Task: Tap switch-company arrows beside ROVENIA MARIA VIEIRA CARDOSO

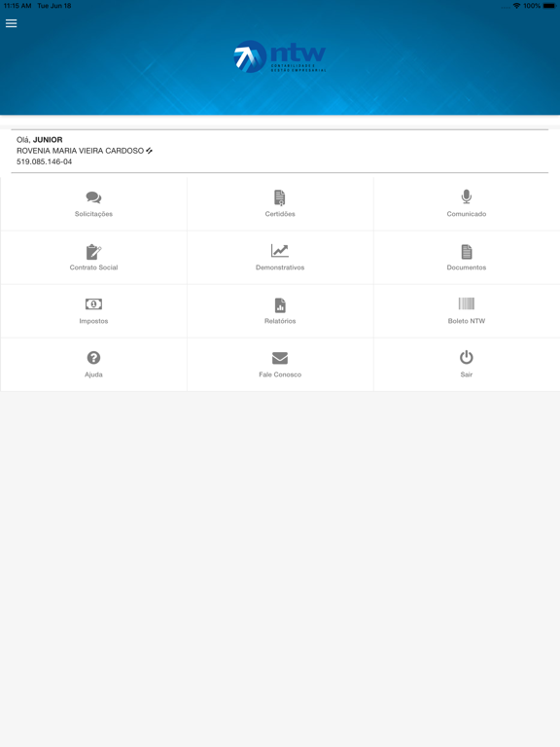Action: click(149, 151)
